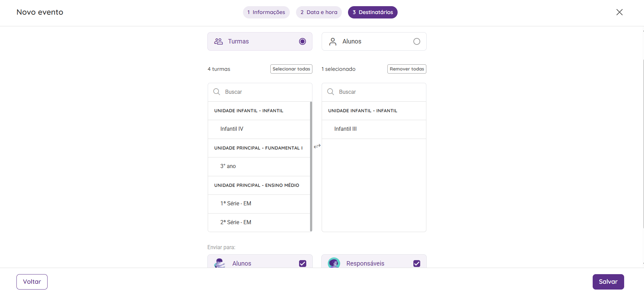Remove Infantil III from the selected list
The height and width of the screenshot is (294, 644).
pos(374,129)
